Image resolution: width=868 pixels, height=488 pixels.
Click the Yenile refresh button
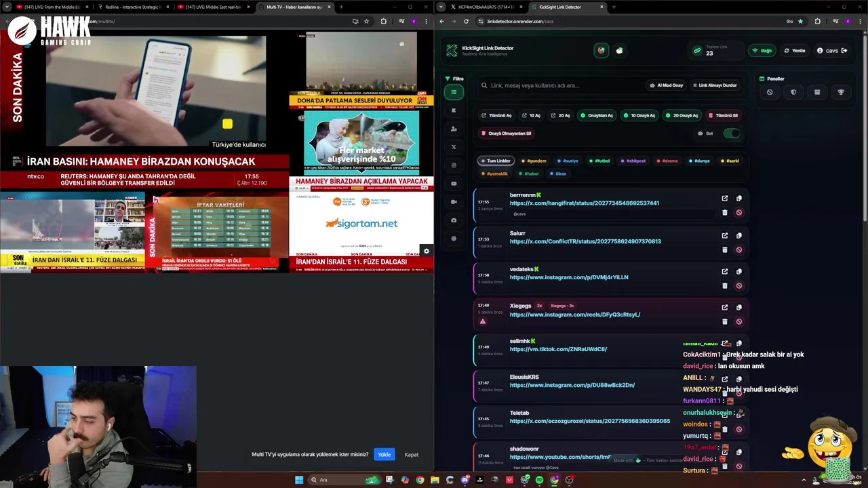795,51
